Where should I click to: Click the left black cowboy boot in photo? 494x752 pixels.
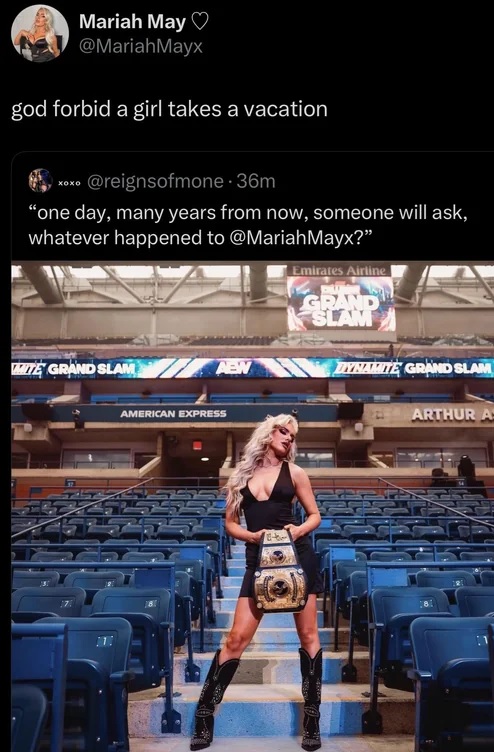point(213,698)
